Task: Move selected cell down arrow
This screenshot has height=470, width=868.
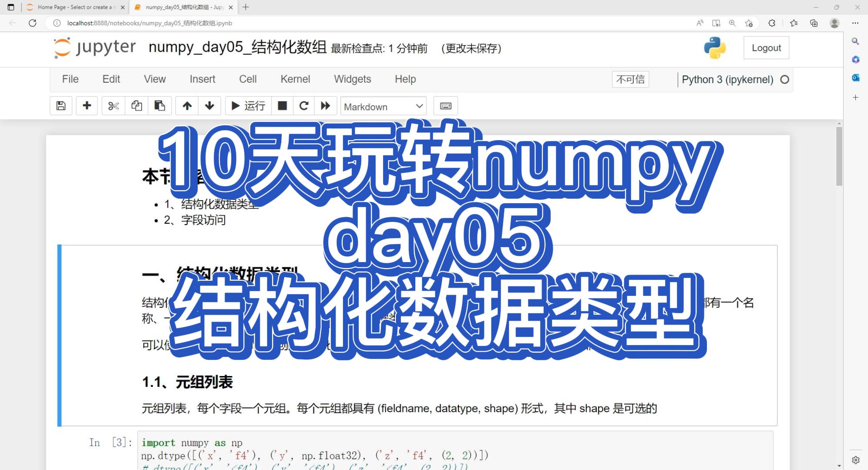Action: click(209, 106)
